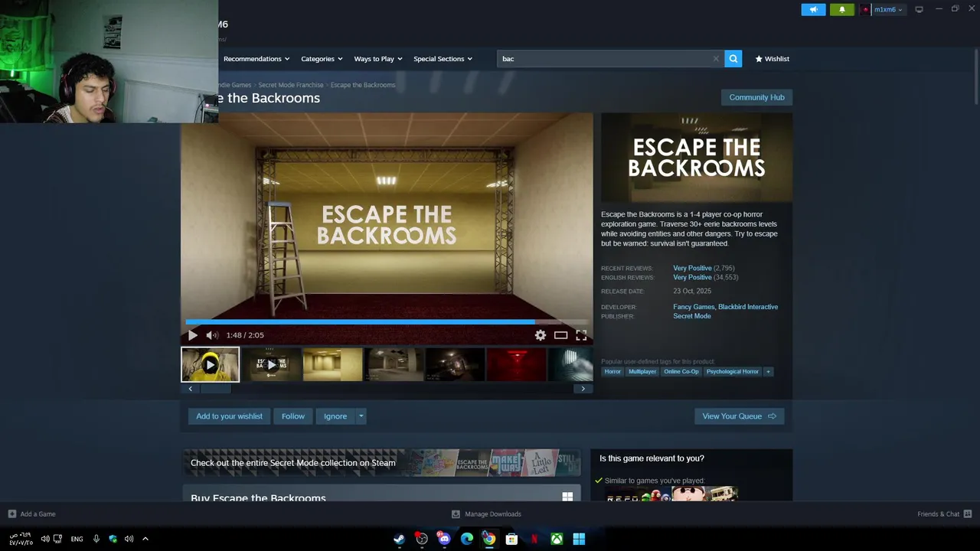
Task: Click the m1xm6 profile avatar
Action: tap(866, 10)
